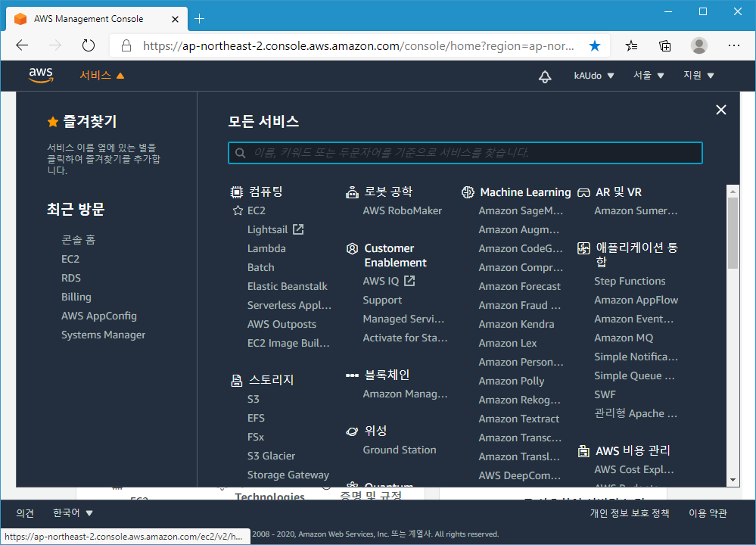Screen dimensions: 756x545
Task: Open Billing from recent visits
Action: (76, 297)
